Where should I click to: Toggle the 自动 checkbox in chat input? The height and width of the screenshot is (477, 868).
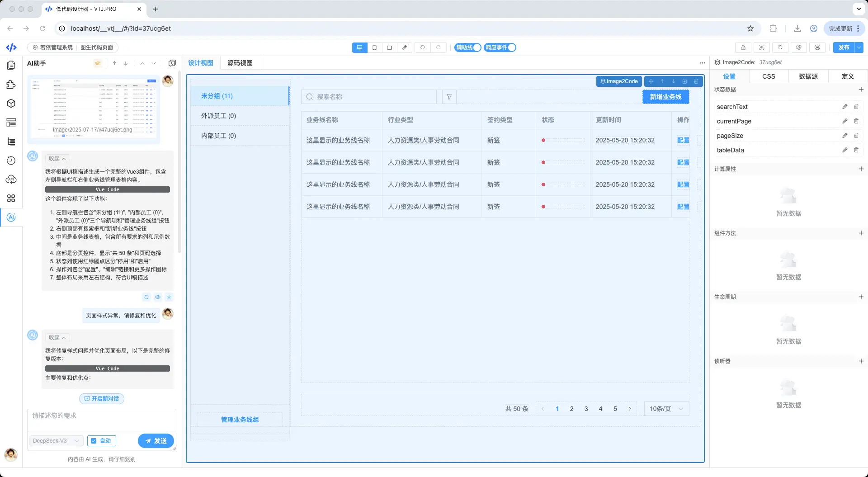point(102,441)
